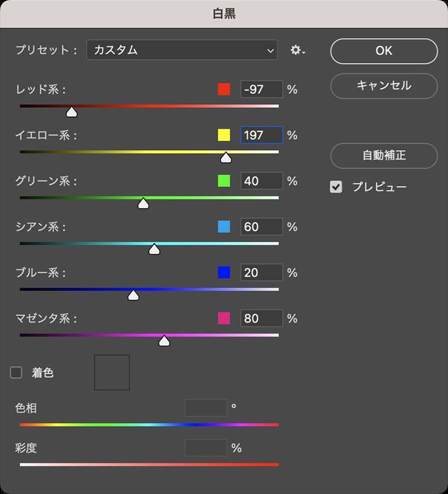The width and height of the screenshot is (448, 494).
Task: Click the レッド系 slider handle
Action: tap(71, 112)
